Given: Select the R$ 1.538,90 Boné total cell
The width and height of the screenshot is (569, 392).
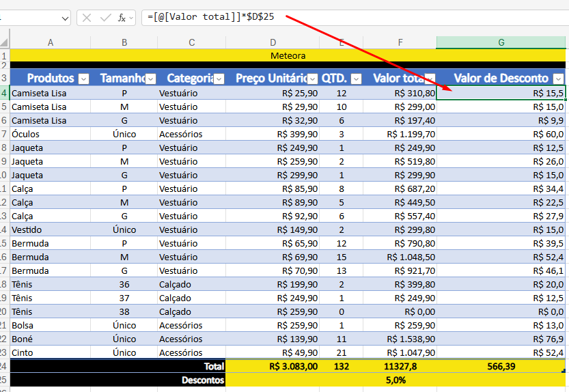Looking at the screenshot, I should pyautogui.click(x=400, y=339).
